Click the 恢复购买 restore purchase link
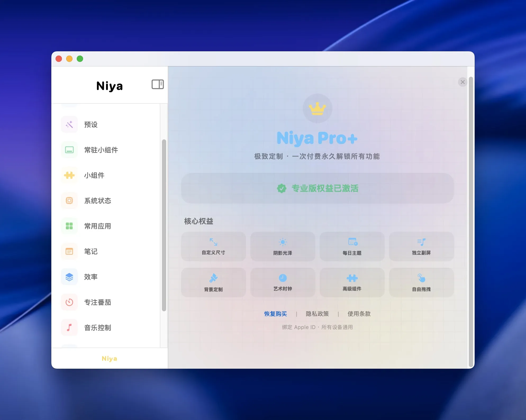Image resolution: width=526 pixels, height=420 pixels. pyautogui.click(x=275, y=314)
